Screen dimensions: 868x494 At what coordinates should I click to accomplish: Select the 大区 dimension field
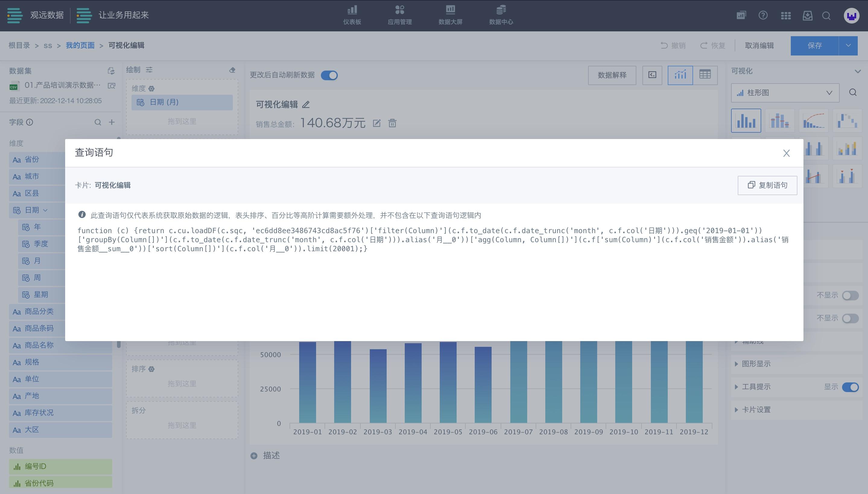click(60, 430)
